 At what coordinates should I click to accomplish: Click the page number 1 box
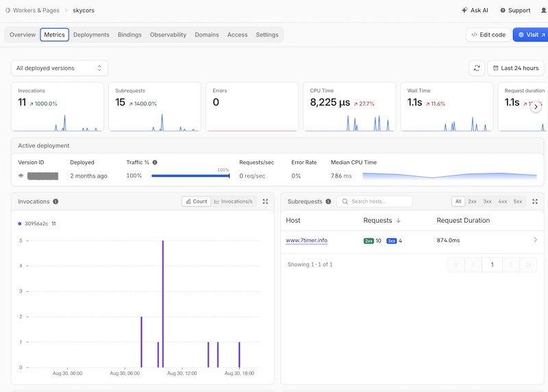[492, 265]
